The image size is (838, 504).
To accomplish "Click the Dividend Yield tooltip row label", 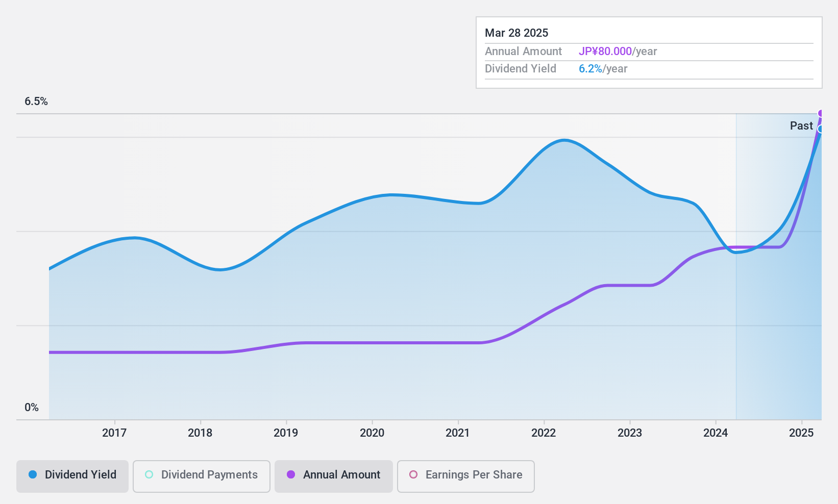I will tap(521, 69).
